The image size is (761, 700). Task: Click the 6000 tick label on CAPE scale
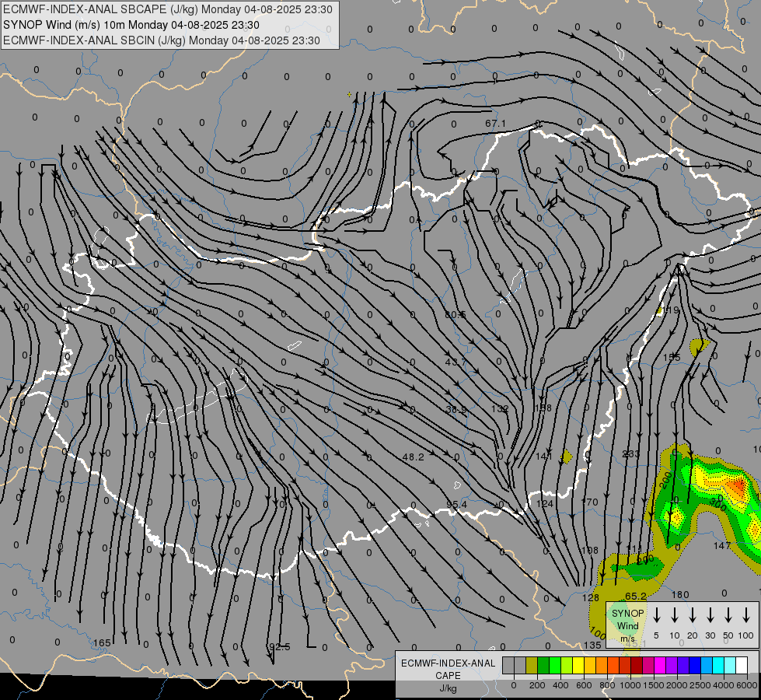(x=747, y=685)
